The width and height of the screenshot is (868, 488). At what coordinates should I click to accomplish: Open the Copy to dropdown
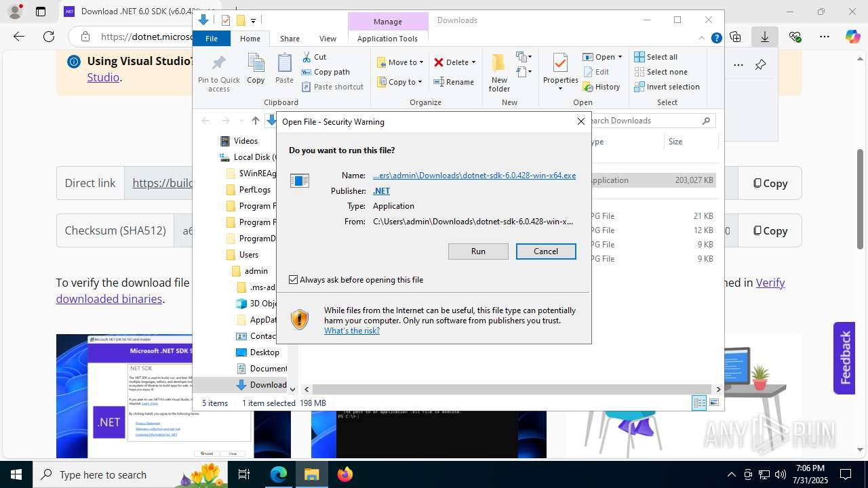click(400, 82)
